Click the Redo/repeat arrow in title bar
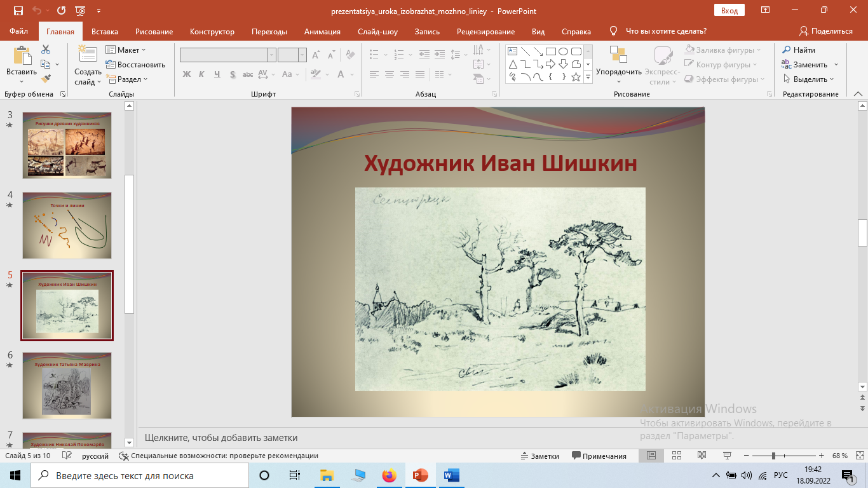The height and width of the screenshot is (488, 868). point(61,11)
